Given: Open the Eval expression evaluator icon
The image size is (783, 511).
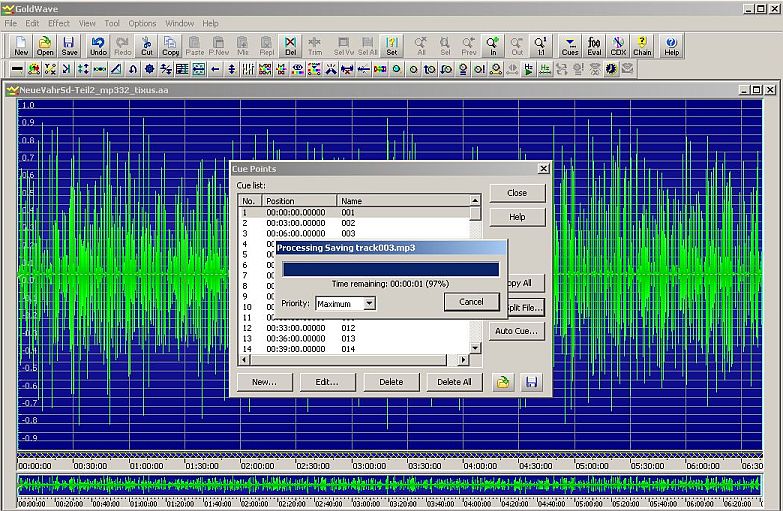Looking at the screenshot, I should click(x=595, y=46).
